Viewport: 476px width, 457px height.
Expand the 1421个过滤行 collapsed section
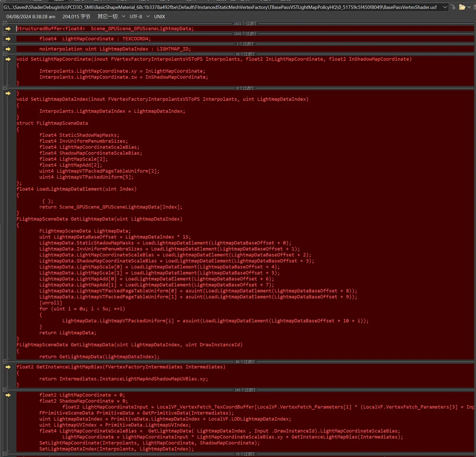5,23
